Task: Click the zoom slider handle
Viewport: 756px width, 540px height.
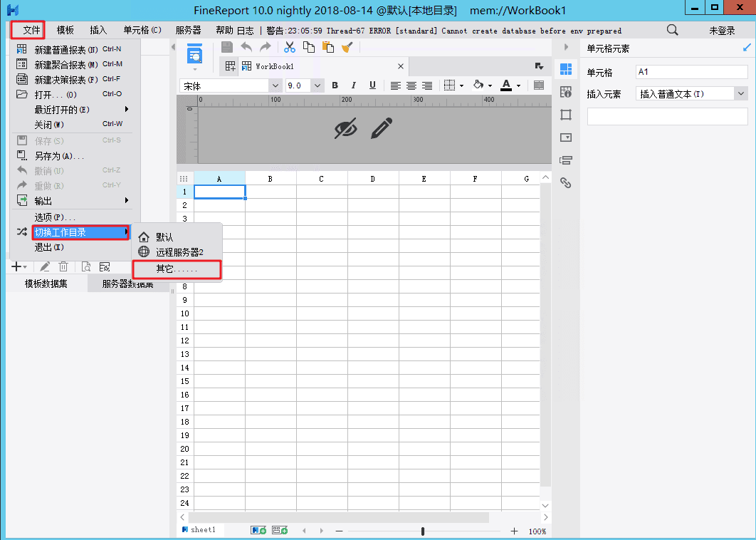Action: pos(423,531)
